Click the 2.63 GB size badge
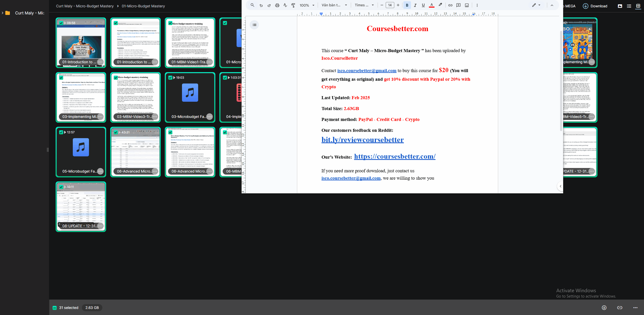The height and width of the screenshot is (315, 644). click(92, 308)
